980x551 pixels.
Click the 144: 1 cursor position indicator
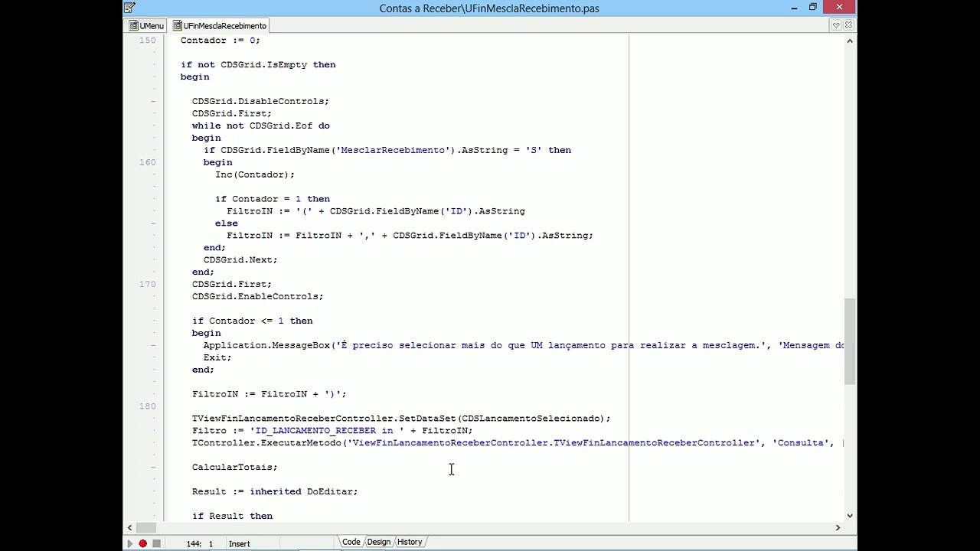pyautogui.click(x=200, y=543)
